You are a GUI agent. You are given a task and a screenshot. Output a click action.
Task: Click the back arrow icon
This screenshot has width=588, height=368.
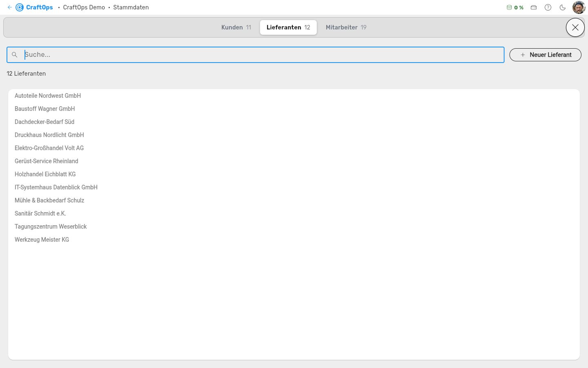pyautogui.click(x=9, y=7)
